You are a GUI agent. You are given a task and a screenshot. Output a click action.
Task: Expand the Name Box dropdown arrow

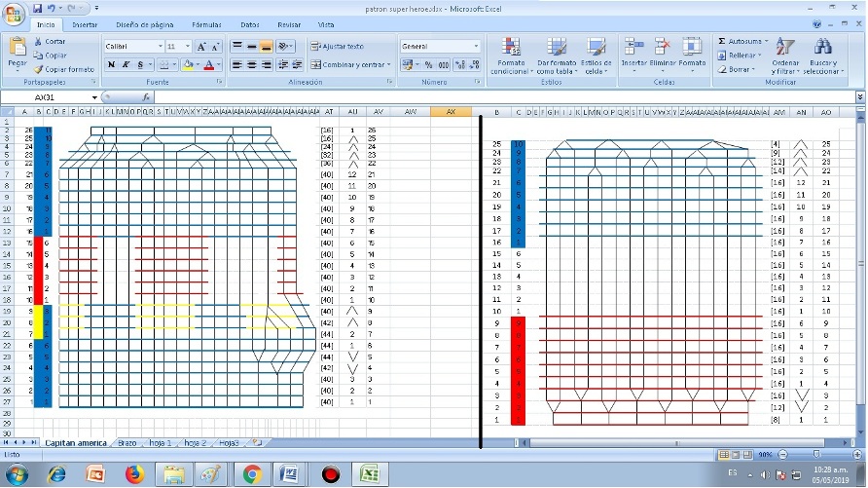coord(94,97)
